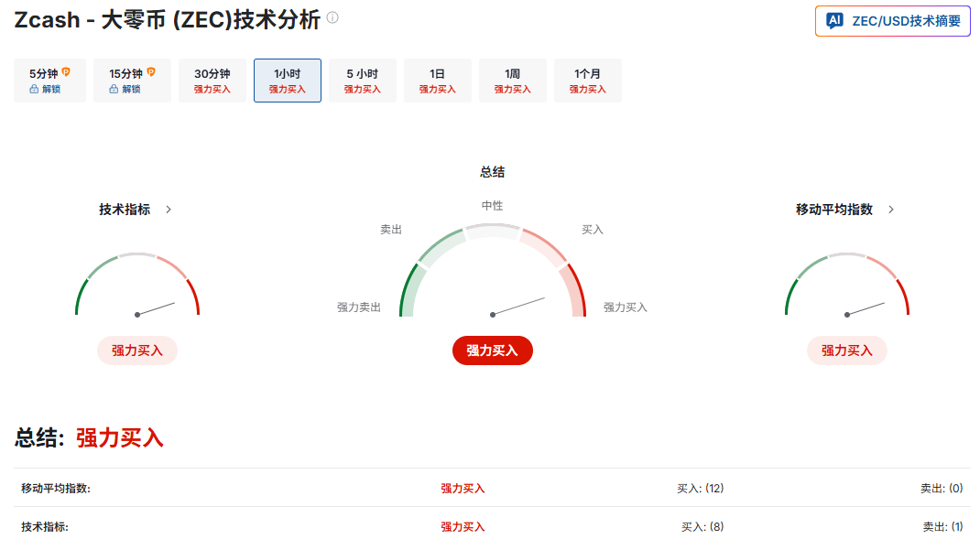980x539 pixels.
Task: Click the 强力卖出 label beside the gauge
Action: 359,307
